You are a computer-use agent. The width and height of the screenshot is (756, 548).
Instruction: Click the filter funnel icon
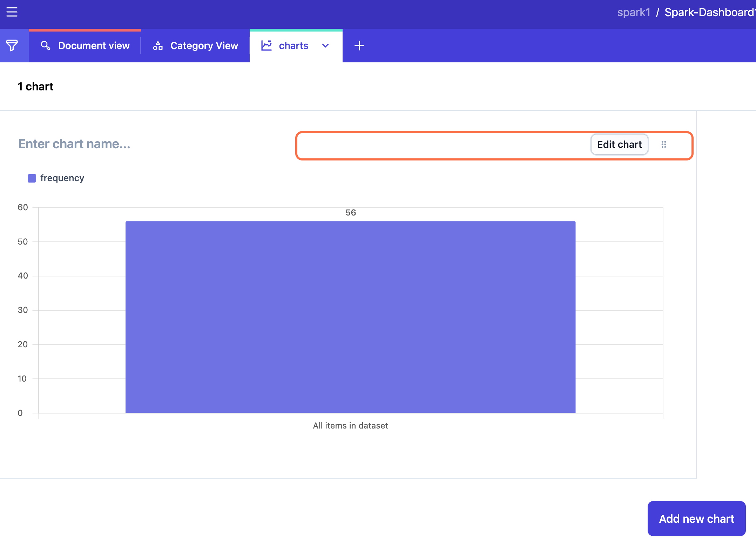click(x=12, y=46)
